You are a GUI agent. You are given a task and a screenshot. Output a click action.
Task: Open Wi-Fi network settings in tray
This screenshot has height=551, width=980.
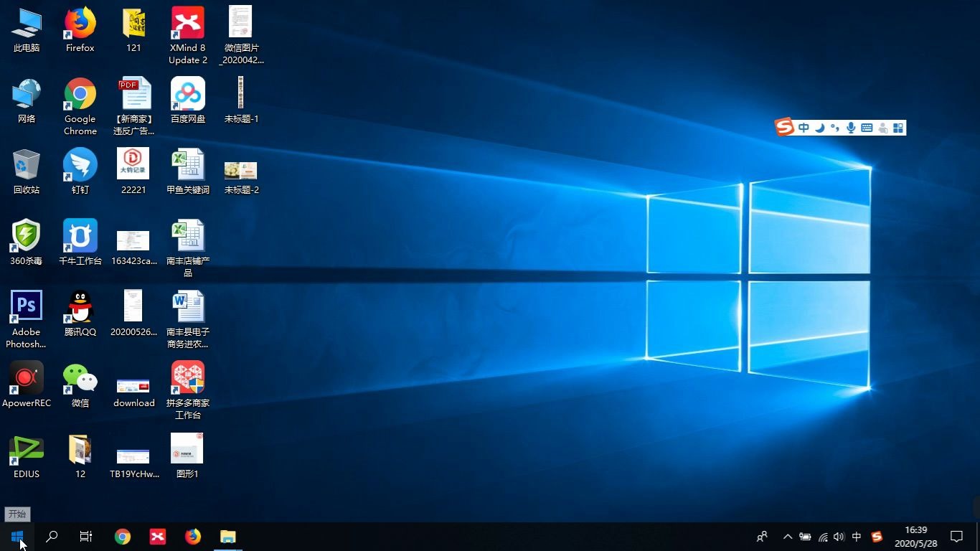coord(823,537)
